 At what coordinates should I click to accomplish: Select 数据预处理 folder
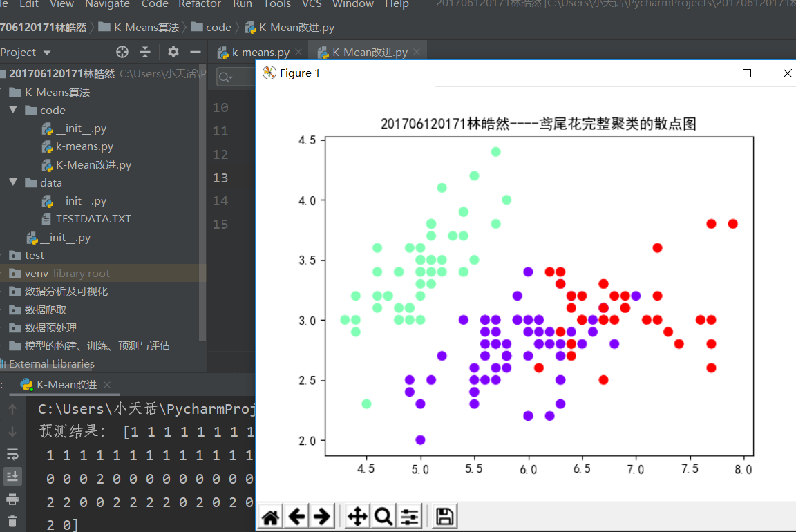click(x=43, y=328)
